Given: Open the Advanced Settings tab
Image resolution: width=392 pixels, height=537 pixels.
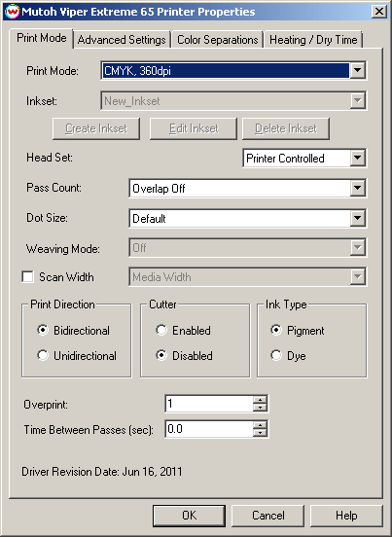Looking at the screenshot, I should pos(122,40).
